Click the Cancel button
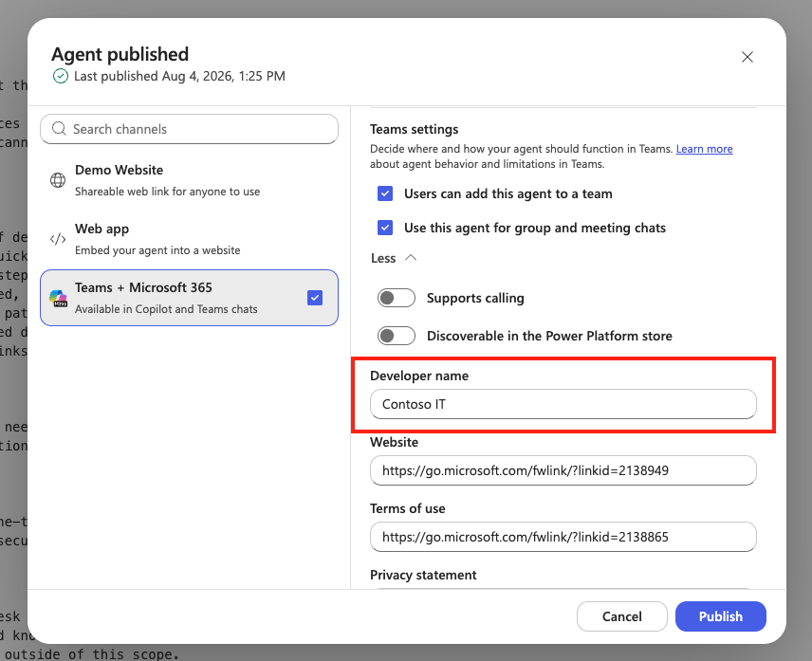Screen dimensions: 812x661 point(622,616)
